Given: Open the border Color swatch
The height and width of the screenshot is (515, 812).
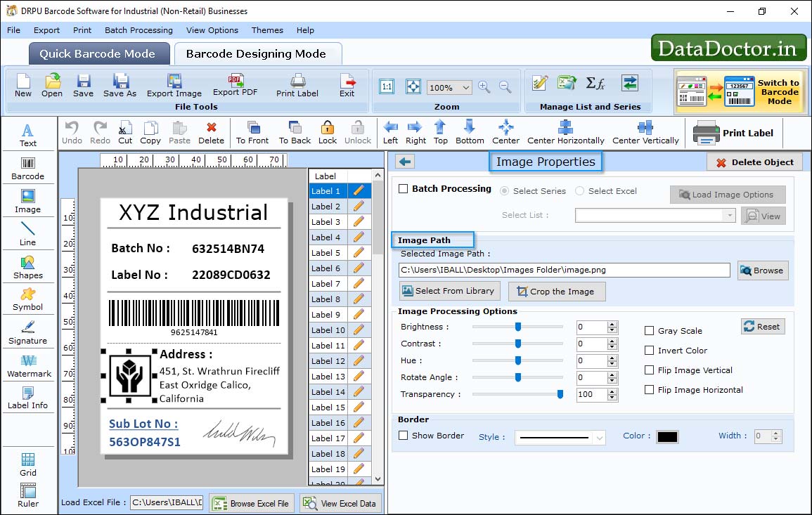Looking at the screenshot, I should coord(667,437).
